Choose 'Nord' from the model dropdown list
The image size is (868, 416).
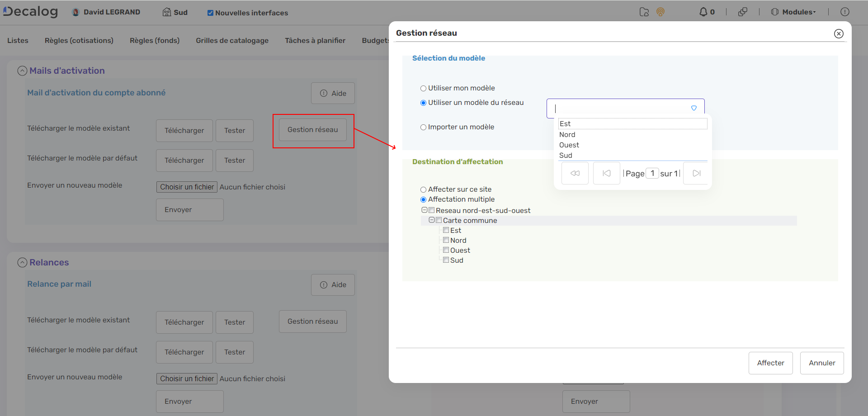point(567,135)
